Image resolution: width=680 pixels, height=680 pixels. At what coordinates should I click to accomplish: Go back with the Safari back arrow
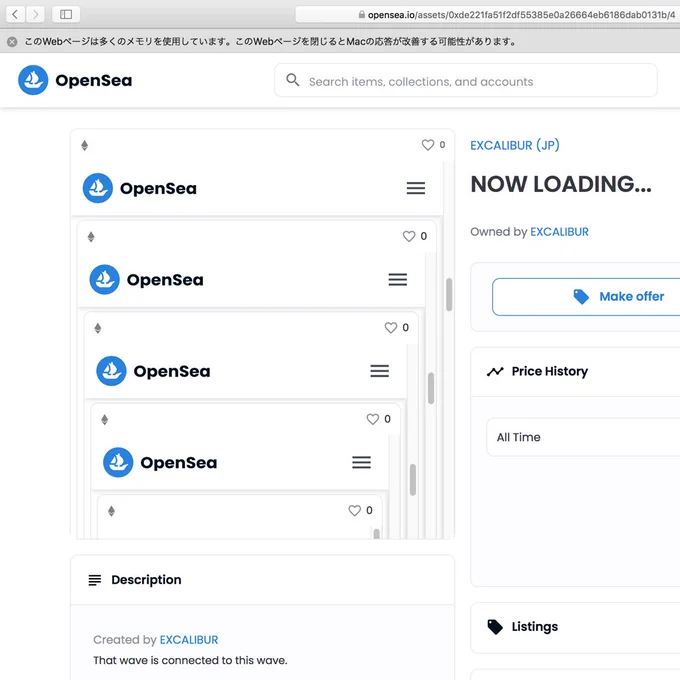coord(15,14)
